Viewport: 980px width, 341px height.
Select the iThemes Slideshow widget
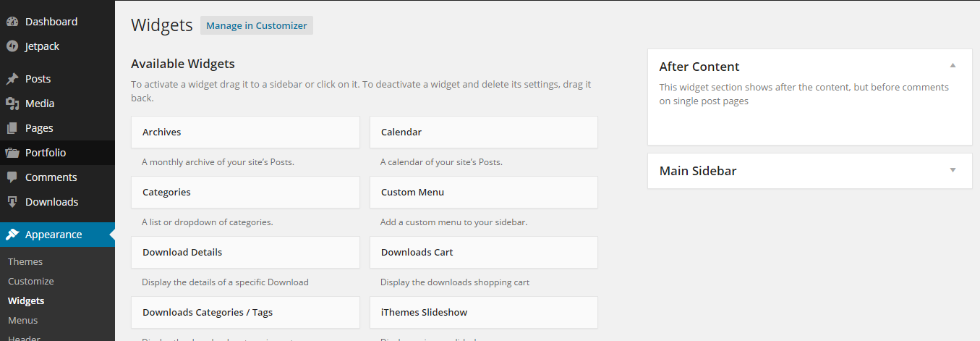pyautogui.click(x=483, y=313)
